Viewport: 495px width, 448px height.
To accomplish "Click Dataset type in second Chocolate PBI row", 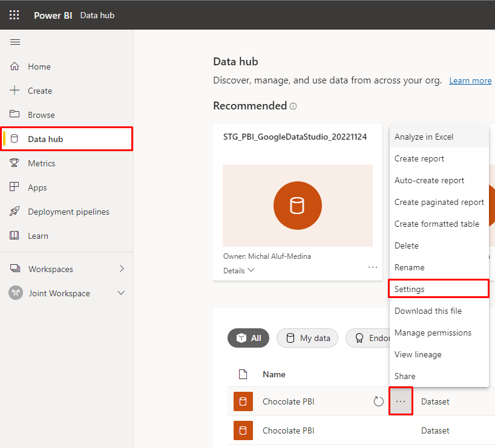I will [x=435, y=430].
